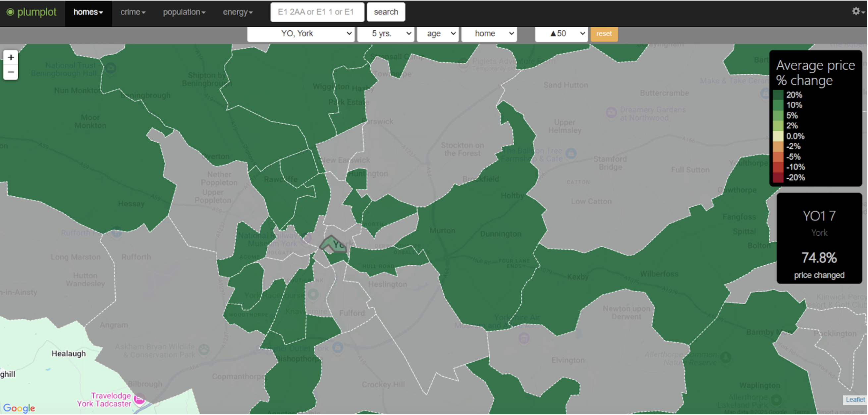
Task: Click the search button
Action: (386, 12)
